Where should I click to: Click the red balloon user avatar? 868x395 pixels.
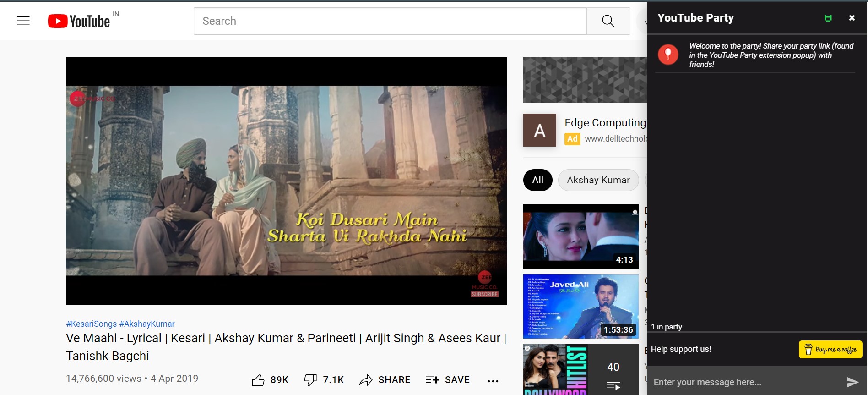coord(668,55)
